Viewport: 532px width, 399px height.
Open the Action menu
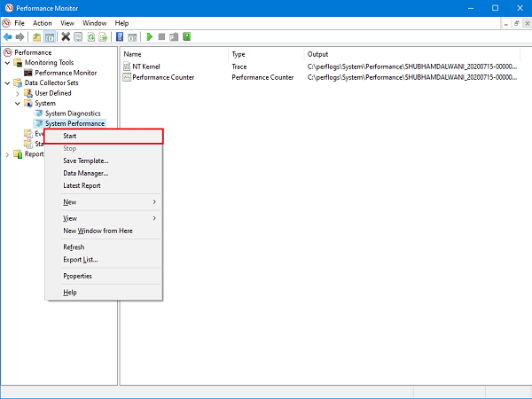(x=42, y=23)
